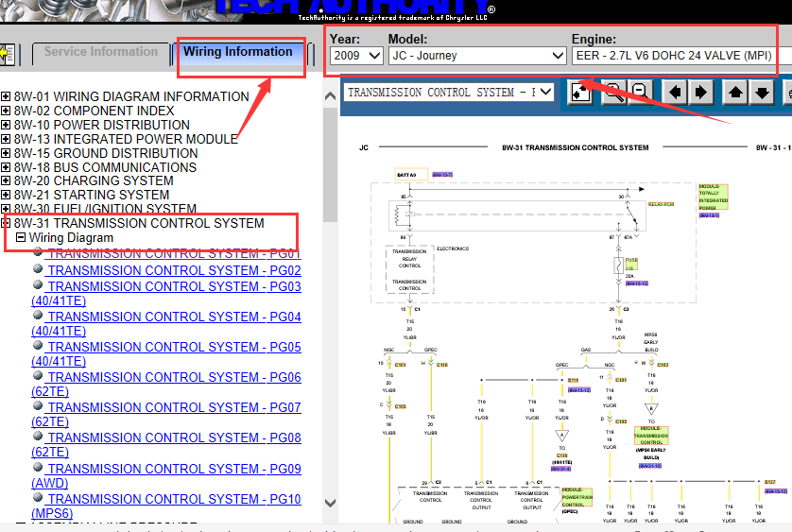This screenshot has width=792, height=532.
Task: Select the Wiring Information tab
Action: [238, 52]
